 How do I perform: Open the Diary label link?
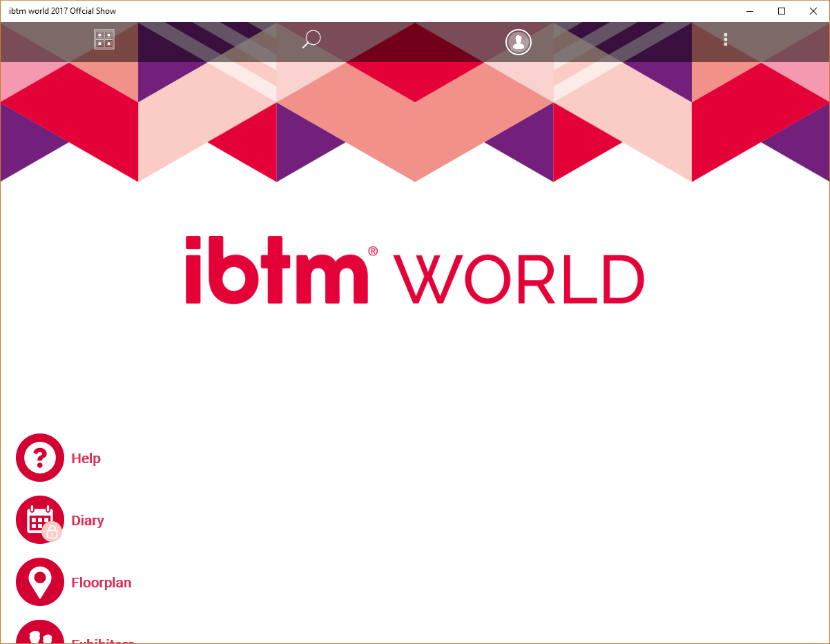88,520
